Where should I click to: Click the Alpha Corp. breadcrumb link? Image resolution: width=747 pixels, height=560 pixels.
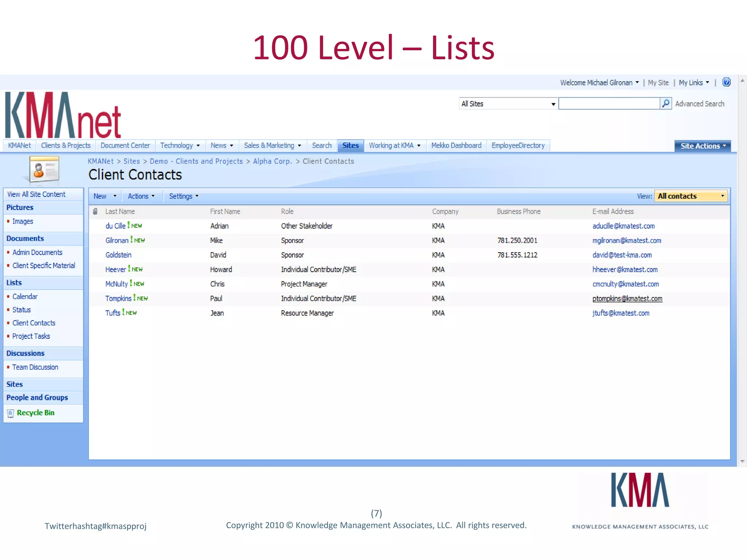[x=273, y=161]
